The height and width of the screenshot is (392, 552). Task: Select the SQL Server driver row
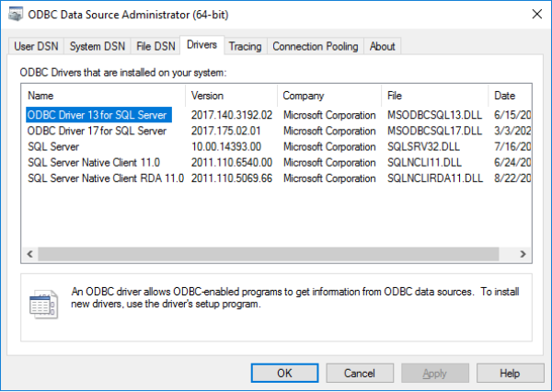pos(53,147)
